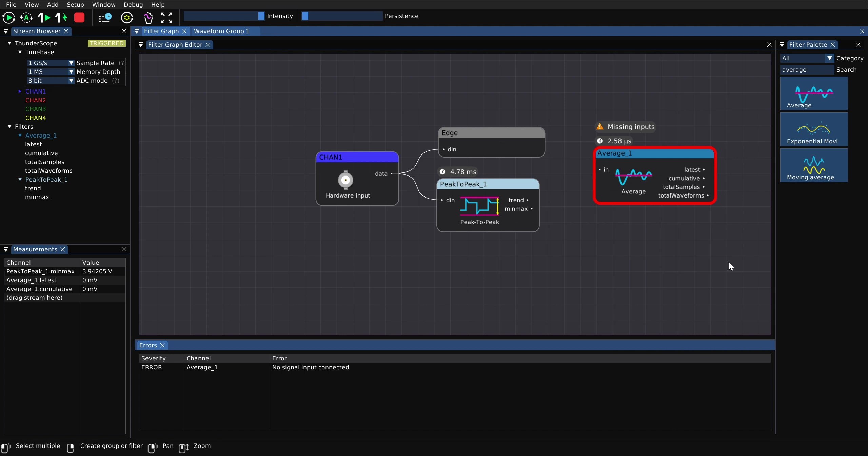
Task: Start the trigger with the Run button
Action: tap(8, 18)
